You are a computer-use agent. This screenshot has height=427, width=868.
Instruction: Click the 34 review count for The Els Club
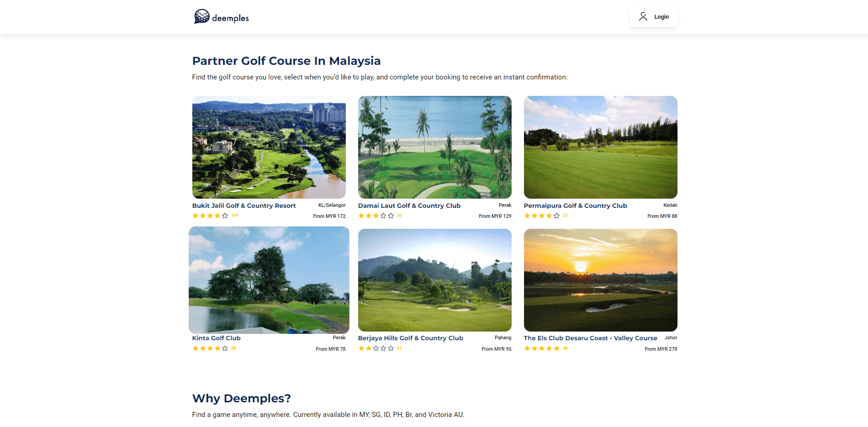click(565, 348)
